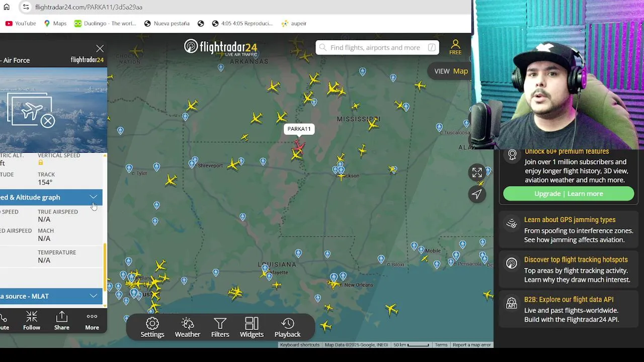644x362 pixels.
Task: Click the browser address bar URL
Action: click(89, 7)
